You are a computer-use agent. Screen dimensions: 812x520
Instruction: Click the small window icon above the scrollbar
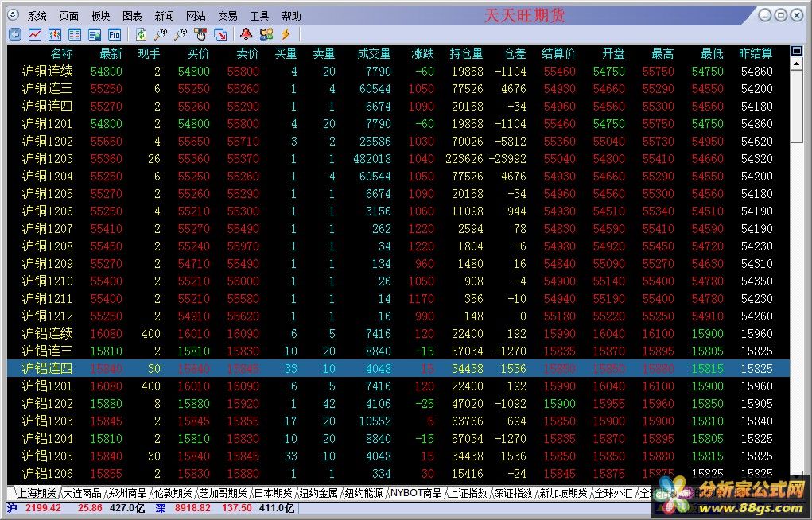coord(797,51)
